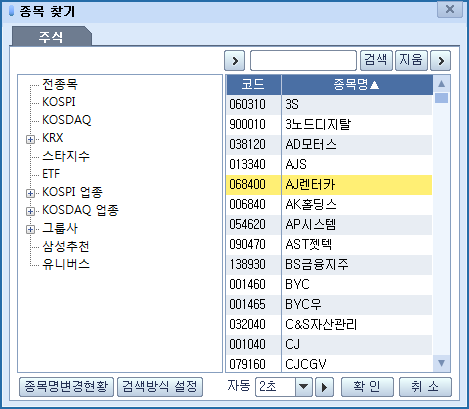
Task: Start auto-play with the play arrow button
Action: coord(324,387)
